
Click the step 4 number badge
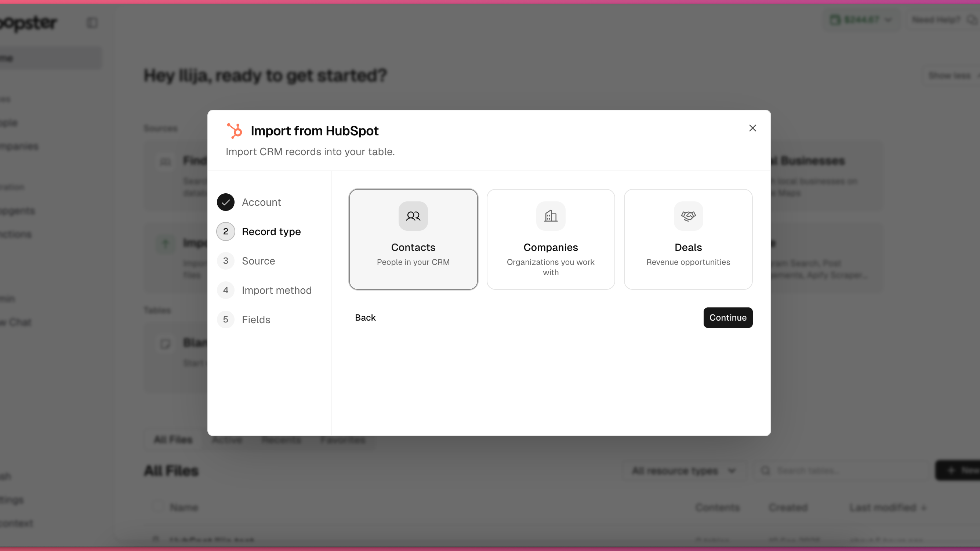click(x=226, y=290)
